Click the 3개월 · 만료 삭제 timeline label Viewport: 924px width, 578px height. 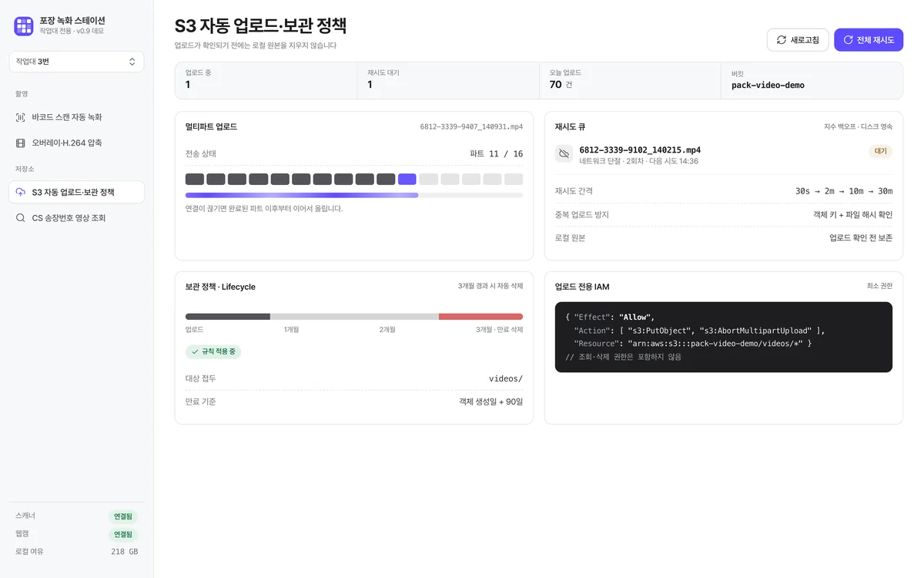[x=499, y=330]
